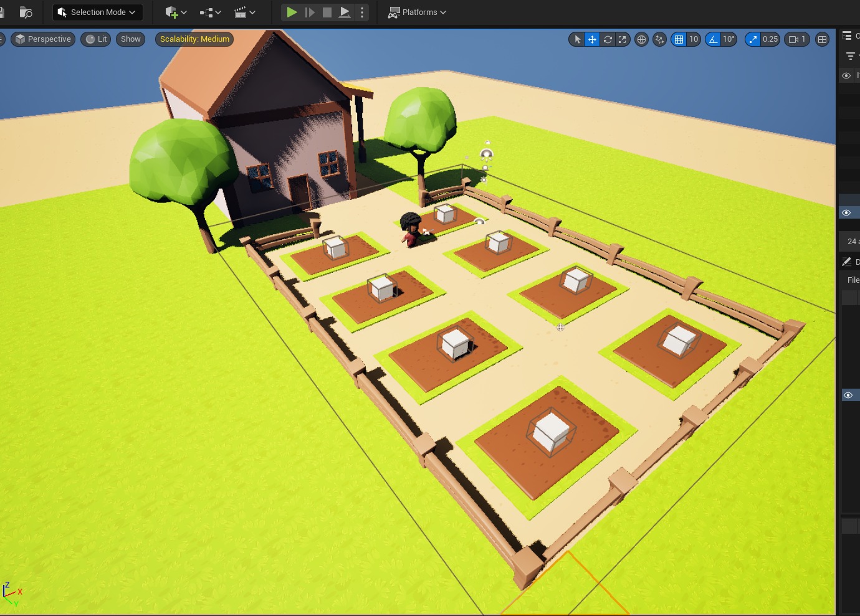Image resolution: width=860 pixels, height=616 pixels.
Task: Select the scale gizmo tool
Action: [x=622, y=39]
